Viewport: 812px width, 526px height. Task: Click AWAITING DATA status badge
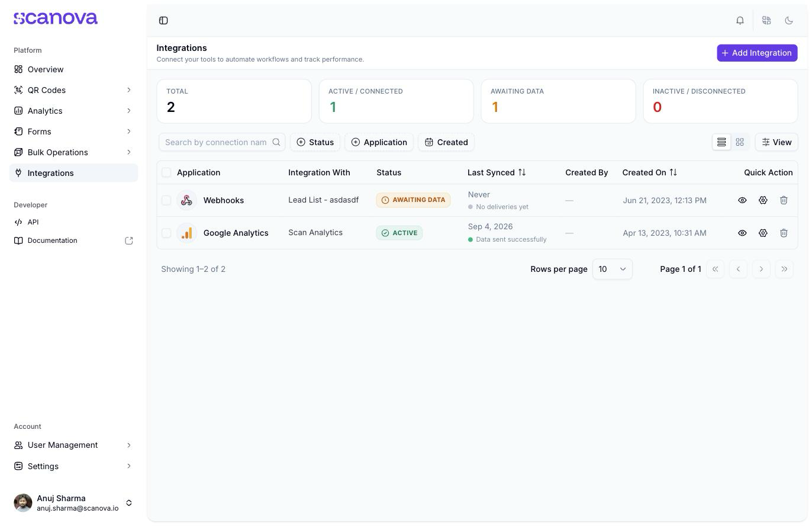[x=413, y=200]
